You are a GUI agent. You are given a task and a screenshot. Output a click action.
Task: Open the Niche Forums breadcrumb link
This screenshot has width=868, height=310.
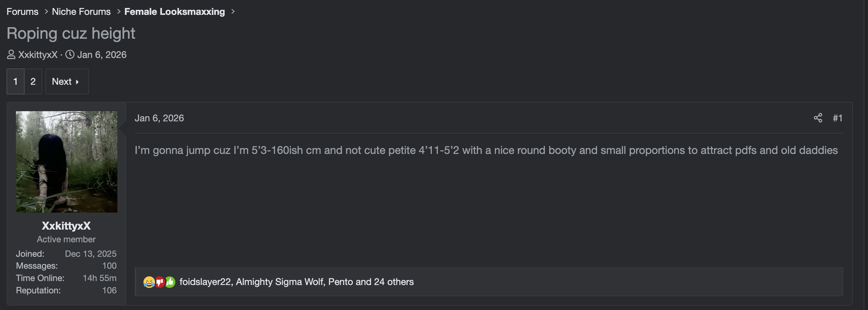point(81,12)
